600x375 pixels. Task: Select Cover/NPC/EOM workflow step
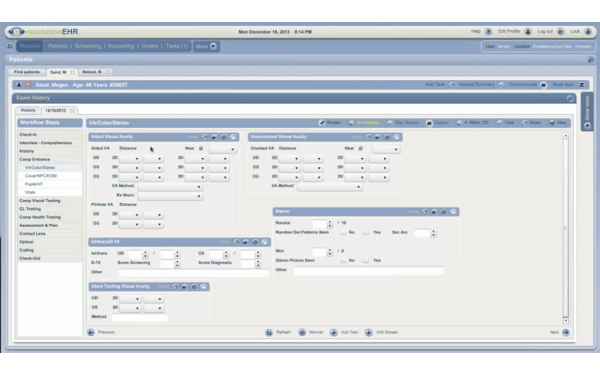49,176
